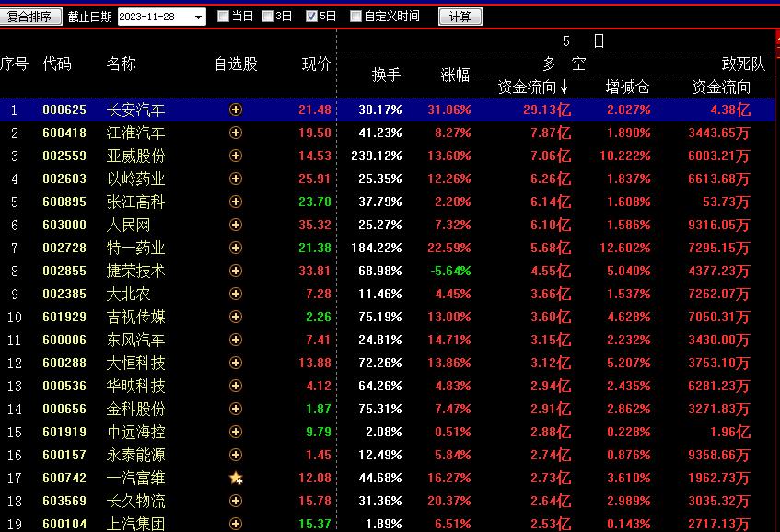Add 长久物流 to favorites
This screenshot has width=780, height=532.
pyautogui.click(x=236, y=501)
